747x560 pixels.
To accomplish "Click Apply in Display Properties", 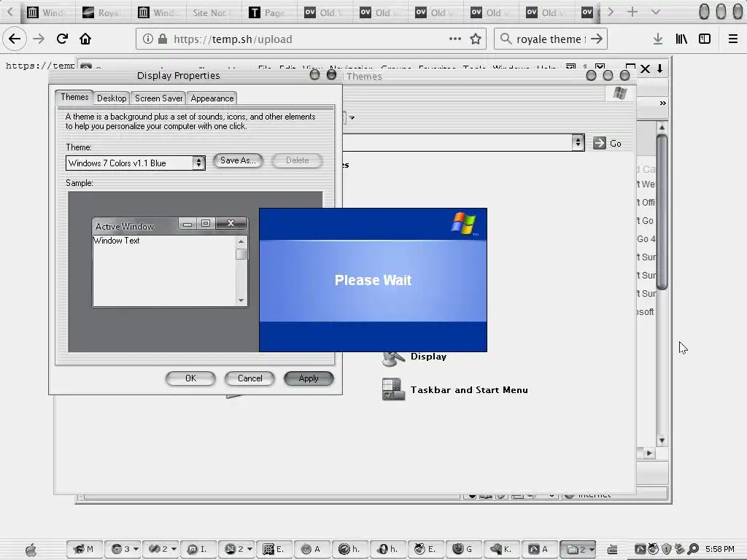I will (309, 378).
